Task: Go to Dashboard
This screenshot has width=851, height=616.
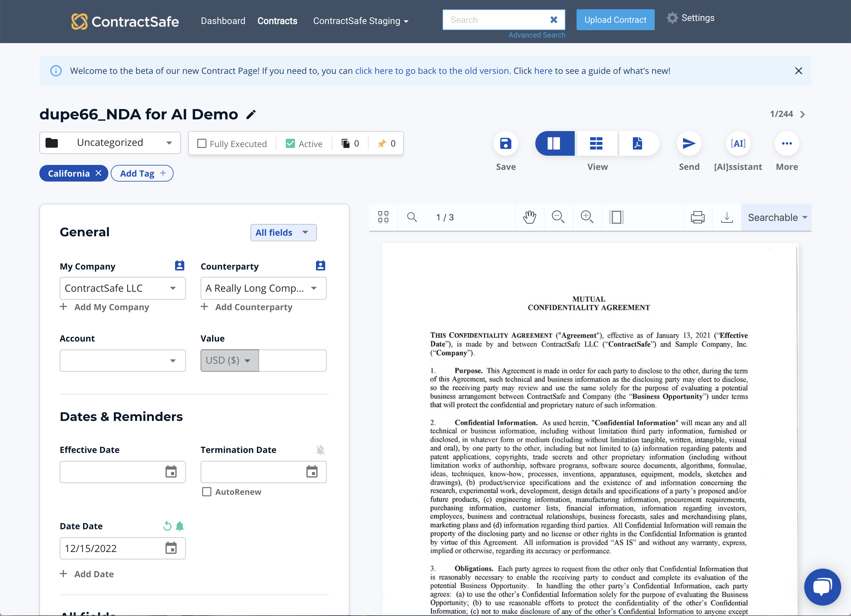Action: pos(223,21)
